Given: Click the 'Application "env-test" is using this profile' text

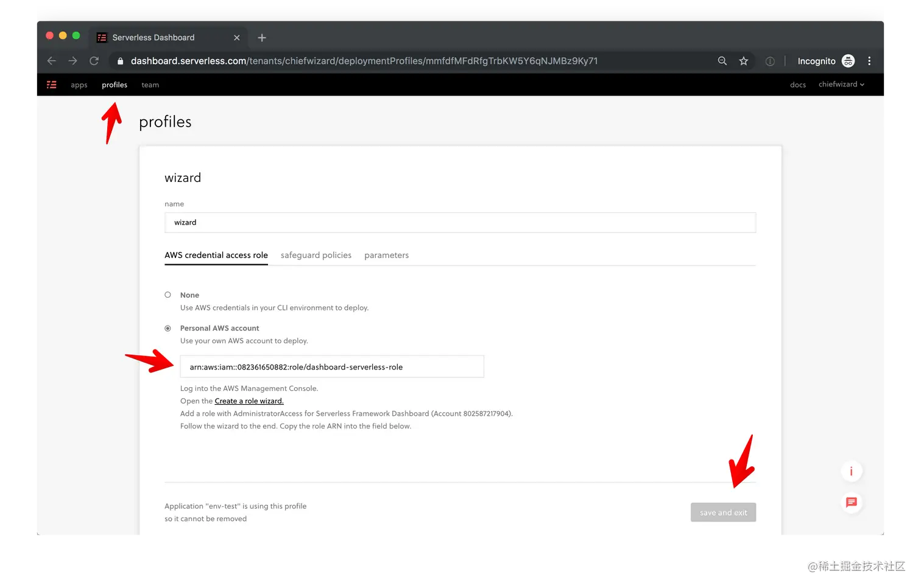Looking at the screenshot, I should tap(236, 506).
